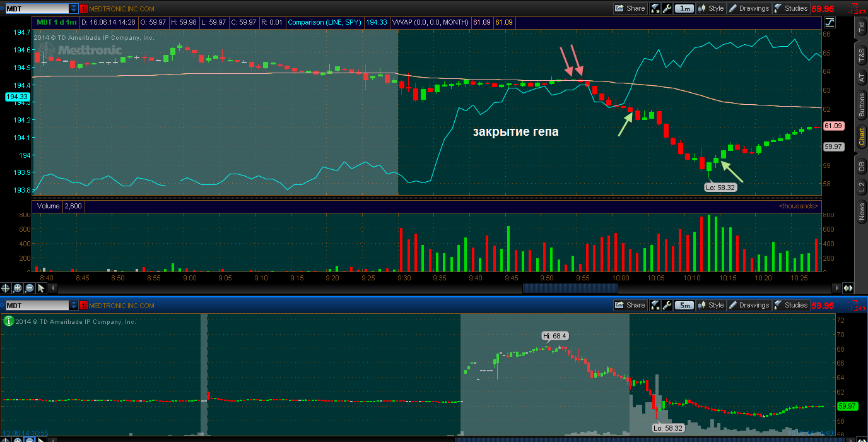Open the News side tab
The image size is (868, 442).
coord(860,212)
